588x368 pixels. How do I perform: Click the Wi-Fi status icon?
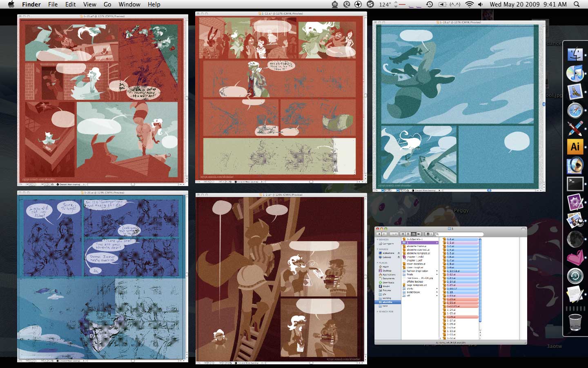tap(469, 4)
